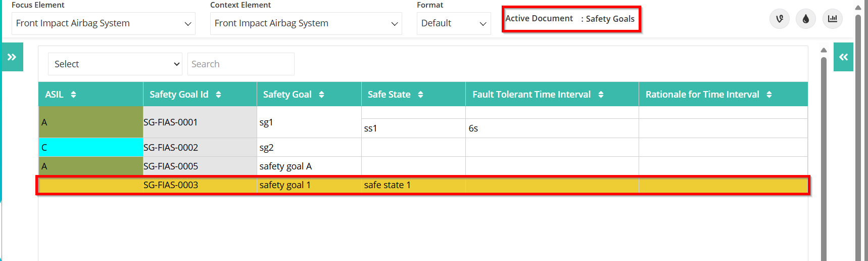868x261 pixels.
Task: Click the SG-FIAS-0001 cell
Action: (x=200, y=122)
